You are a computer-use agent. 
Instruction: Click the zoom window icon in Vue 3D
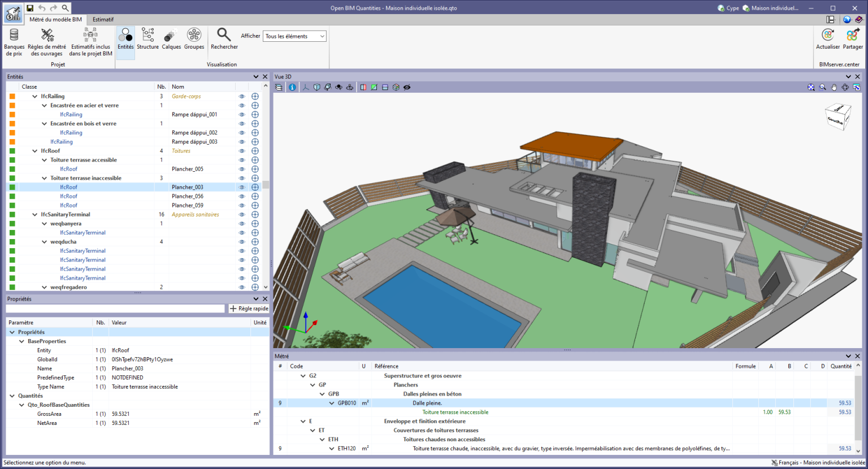pos(823,87)
